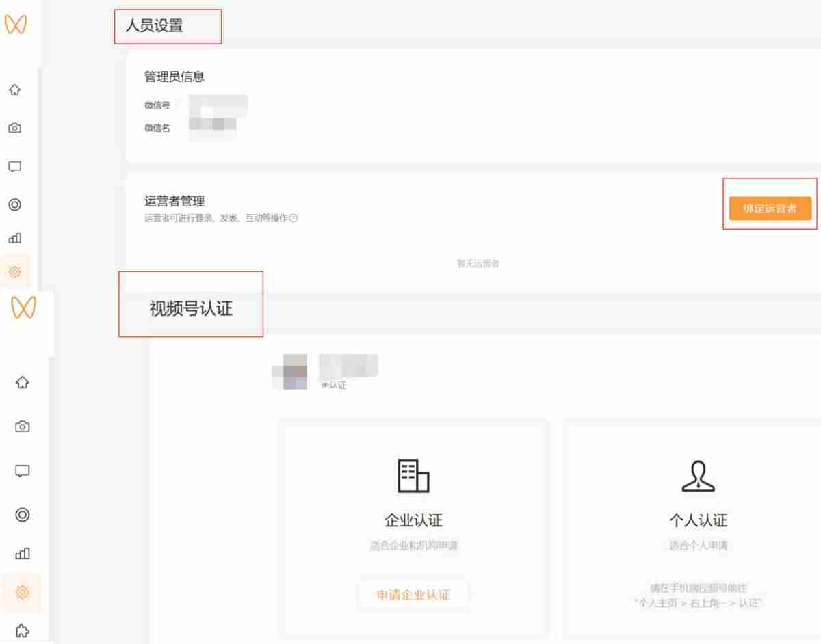Click the butterfly logo in the 人员设置 page sidebar
Screen dimensions: 821x644
pyautogui.click(x=15, y=25)
